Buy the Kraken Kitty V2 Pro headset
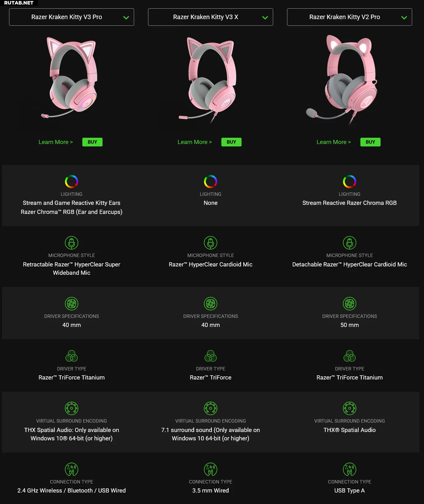424x504 pixels. [x=370, y=142]
